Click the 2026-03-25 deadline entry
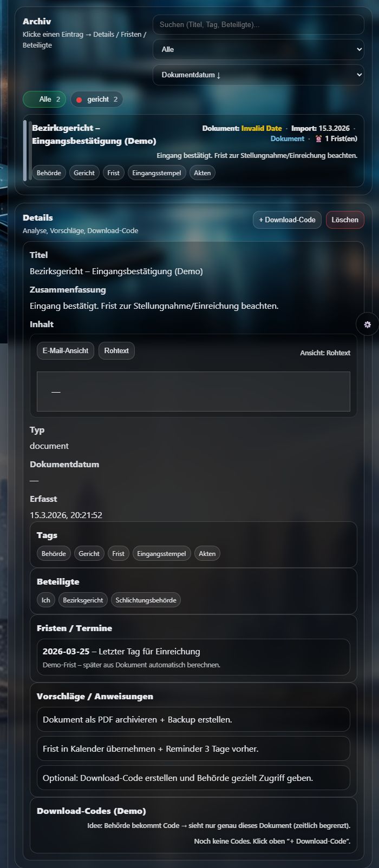 coord(193,657)
